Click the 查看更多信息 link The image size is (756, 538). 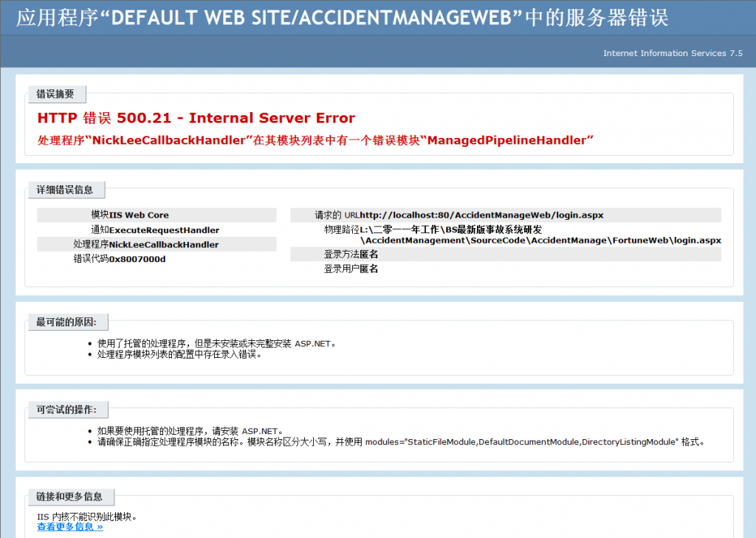69,527
